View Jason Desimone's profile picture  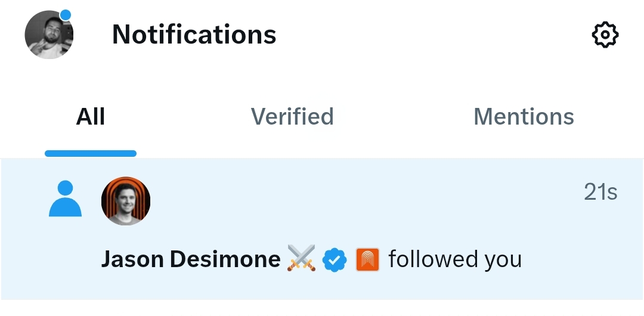pos(125,201)
